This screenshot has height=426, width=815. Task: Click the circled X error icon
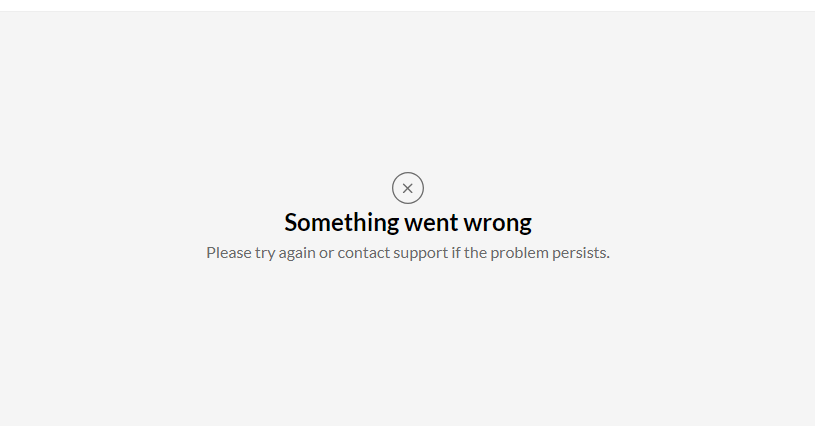408,188
